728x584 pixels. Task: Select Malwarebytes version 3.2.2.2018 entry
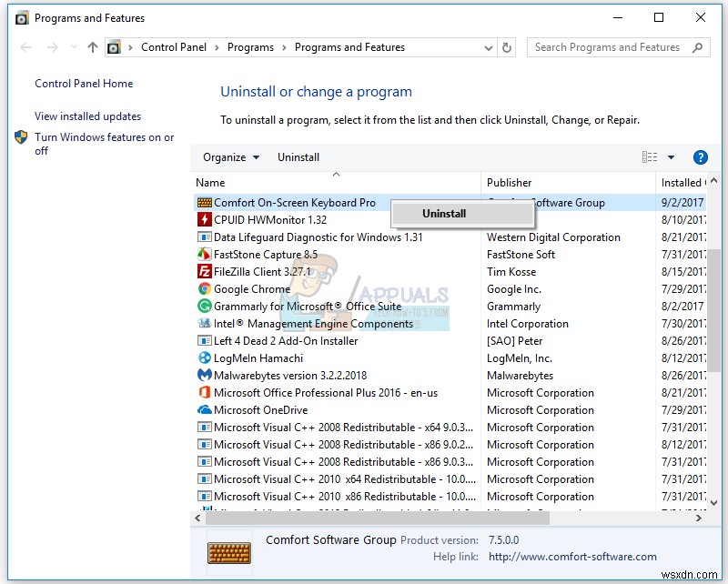(290, 375)
